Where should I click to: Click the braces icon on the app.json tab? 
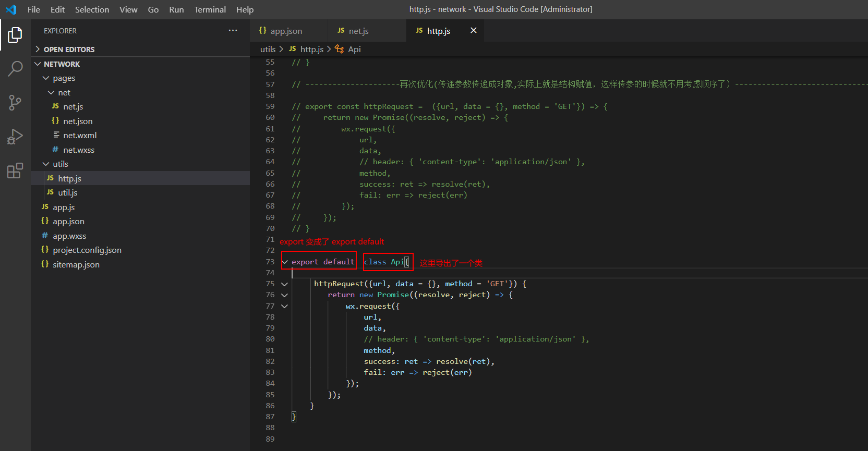click(263, 31)
